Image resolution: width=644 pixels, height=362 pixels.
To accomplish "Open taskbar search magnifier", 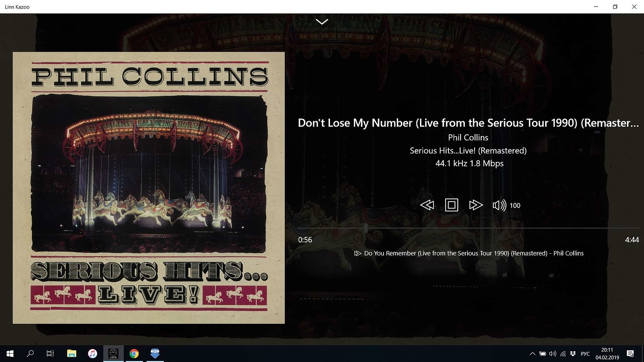I will click(x=30, y=354).
